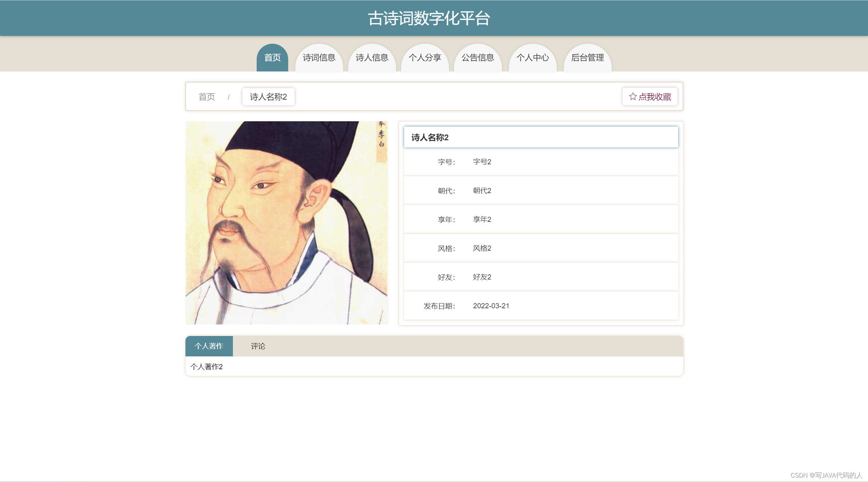Screen dimensions: 868x482
Task: Click the 发布日期 date 2022-03-21
Action: click(491, 306)
